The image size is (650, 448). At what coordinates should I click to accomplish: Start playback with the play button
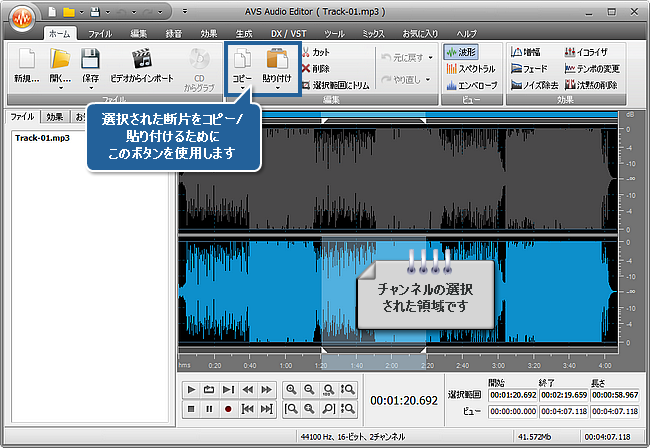pyautogui.click(x=191, y=390)
